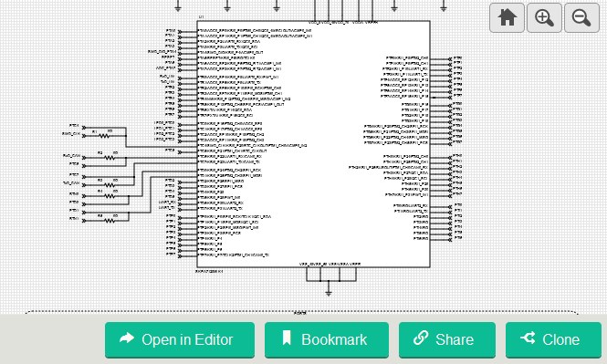This screenshot has height=364, width=607.
Task: Click the fork icon on Clone
Action: tap(528, 338)
